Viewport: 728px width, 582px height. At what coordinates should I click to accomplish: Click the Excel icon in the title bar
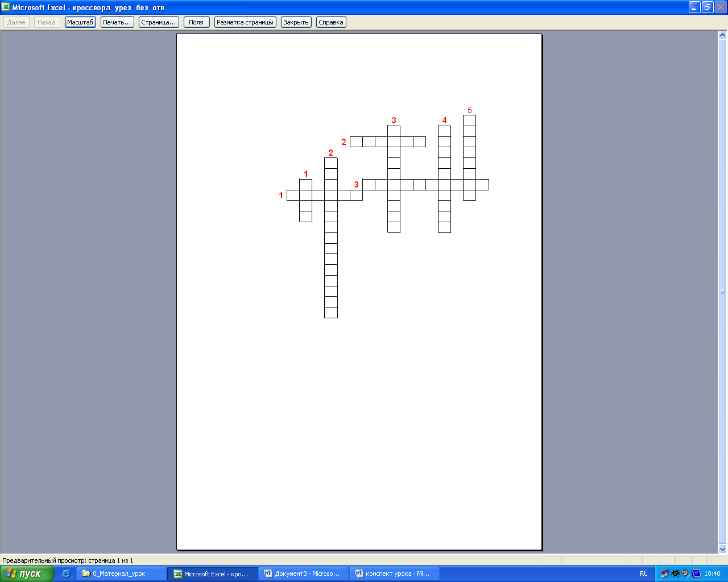[x=6, y=7]
